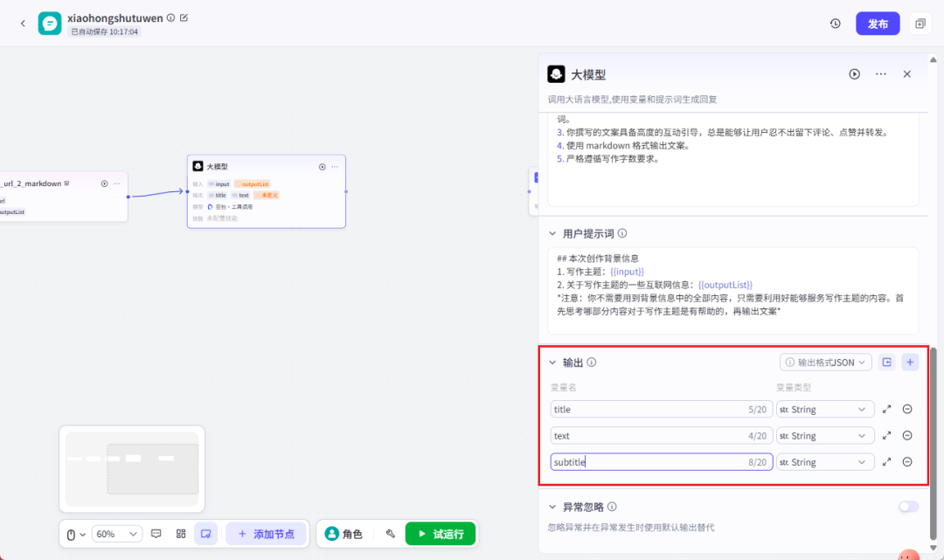Click the title variable name field
Viewport: 944px width, 560px height.
(661, 409)
